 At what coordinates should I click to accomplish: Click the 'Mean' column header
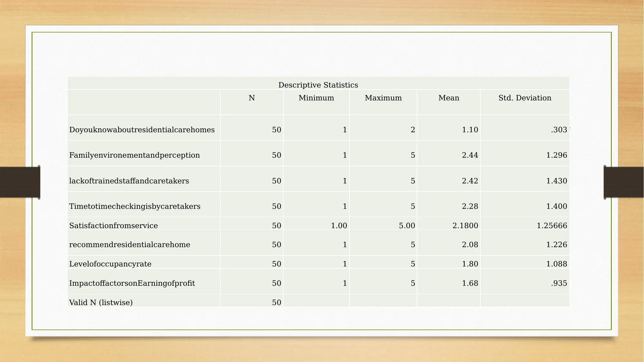pos(449,98)
